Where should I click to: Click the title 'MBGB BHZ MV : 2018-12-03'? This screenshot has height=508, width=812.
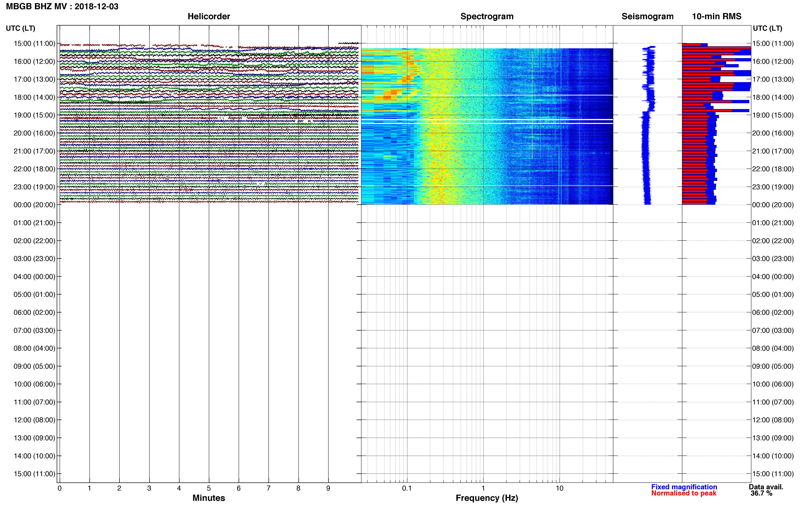(62, 6)
